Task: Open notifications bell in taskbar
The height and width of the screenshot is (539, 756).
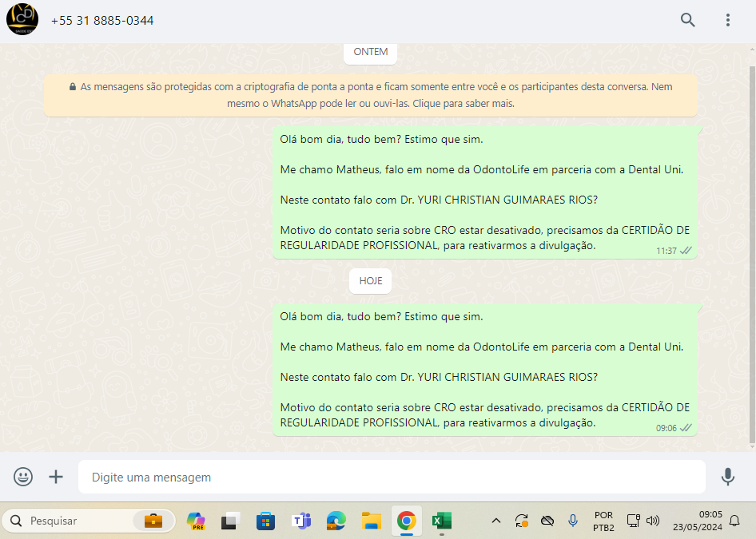Action: click(734, 521)
